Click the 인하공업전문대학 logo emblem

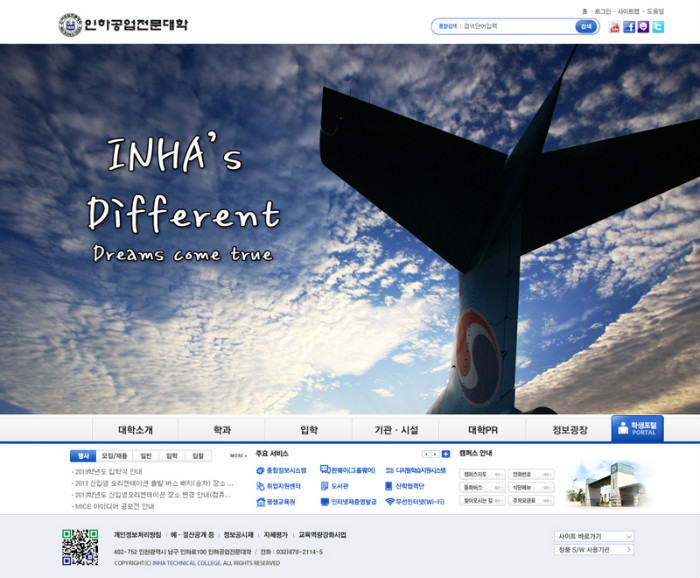pos(71,25)
